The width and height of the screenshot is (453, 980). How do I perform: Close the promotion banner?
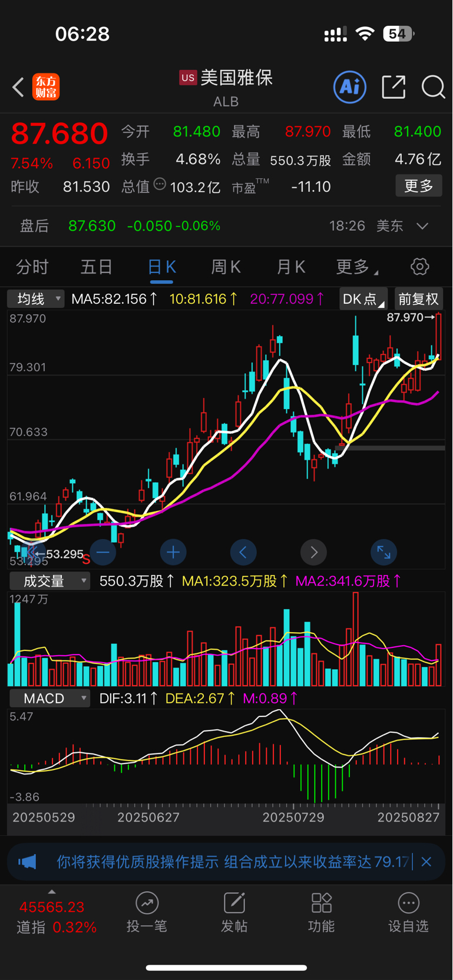click(426, 862)
